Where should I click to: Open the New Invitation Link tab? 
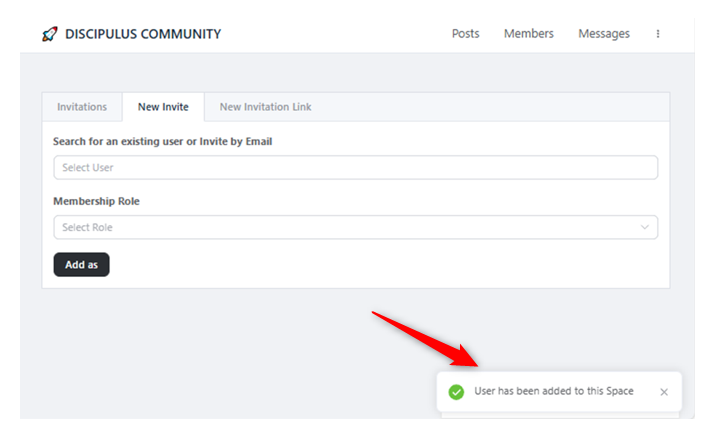(266, 107)
